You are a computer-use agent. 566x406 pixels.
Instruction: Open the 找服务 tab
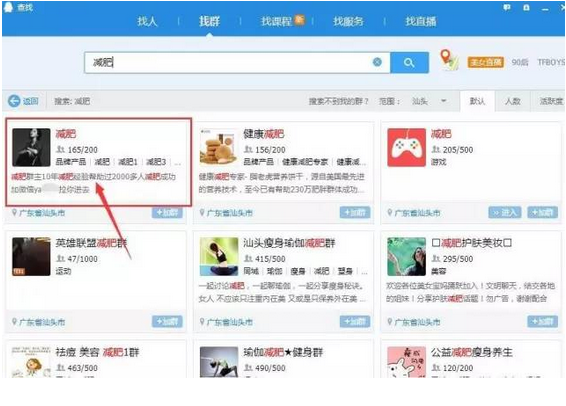(348, 21)
